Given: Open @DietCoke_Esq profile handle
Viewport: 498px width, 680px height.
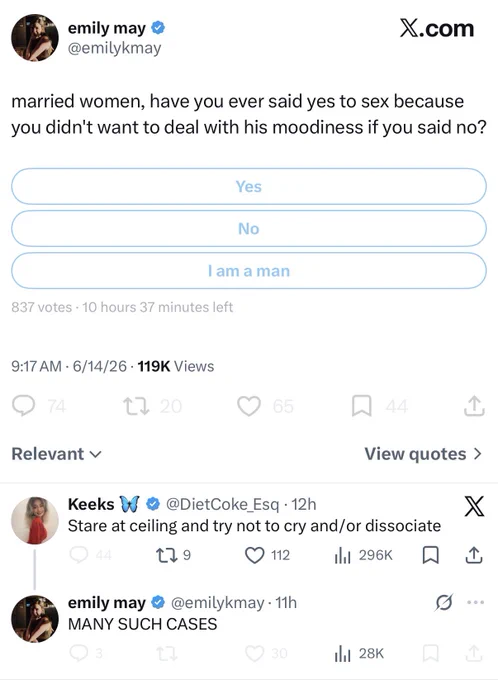Looking at the screenshot, I should (x=223, y=504).
